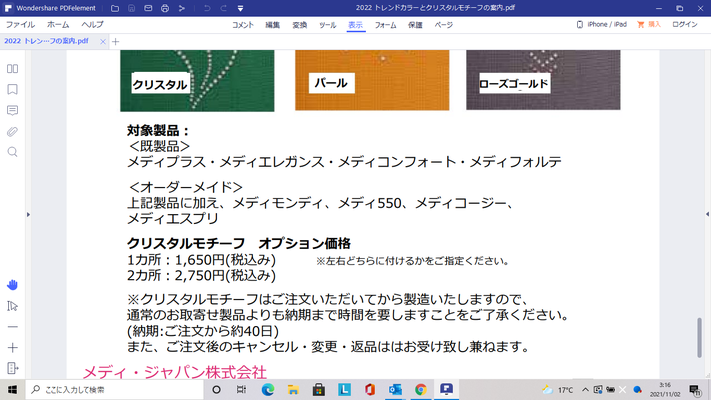Image resolution: width=711 pixels, height=400 pixels.
Task: Switch to the 編集 tab
Action: [x=273, y=25]
